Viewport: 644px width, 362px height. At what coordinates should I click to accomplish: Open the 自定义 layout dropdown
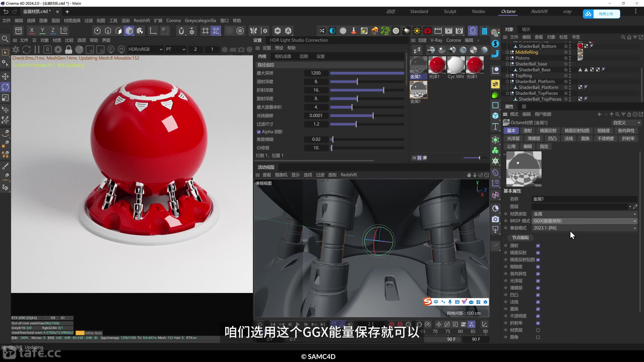[x=626, y=123]
